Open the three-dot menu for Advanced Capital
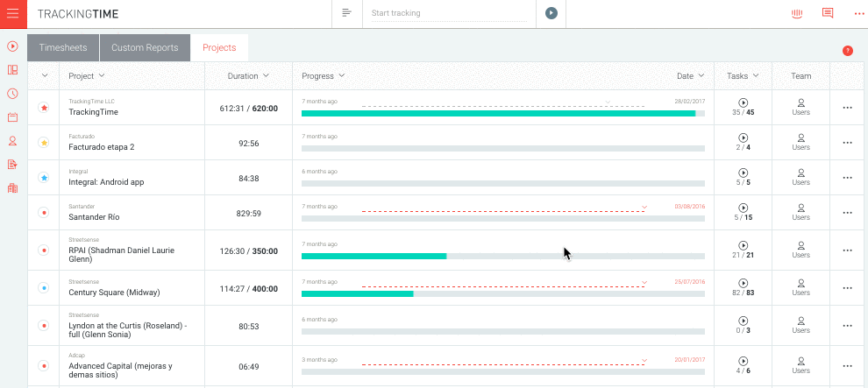 tap(847, 366)
